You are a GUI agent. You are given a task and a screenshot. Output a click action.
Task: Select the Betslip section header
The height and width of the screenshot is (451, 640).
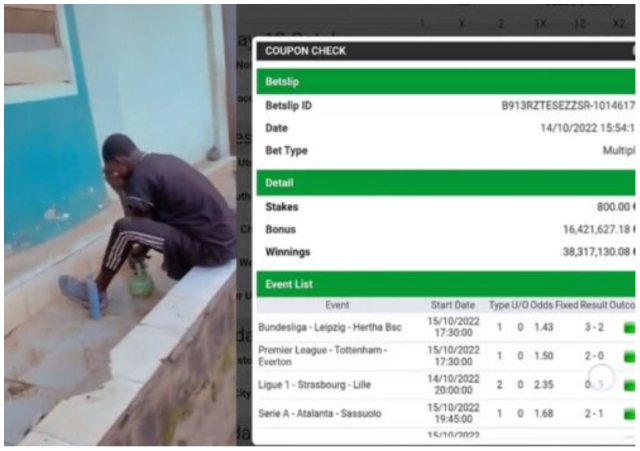tap(446, 82)
